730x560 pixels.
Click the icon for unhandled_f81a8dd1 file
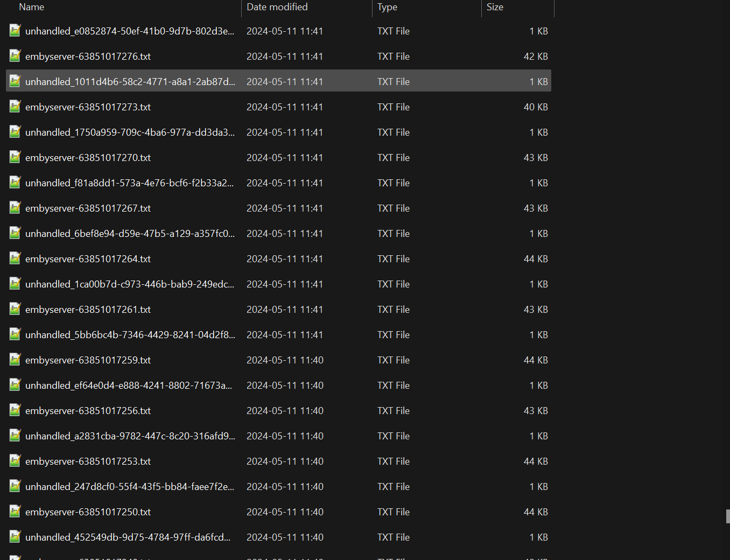pos(15,182)
